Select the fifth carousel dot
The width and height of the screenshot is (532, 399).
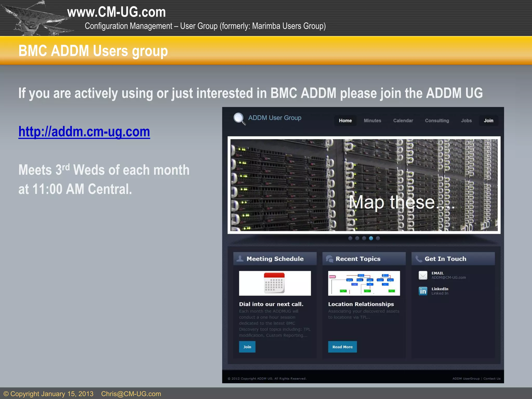coord(378,238)
